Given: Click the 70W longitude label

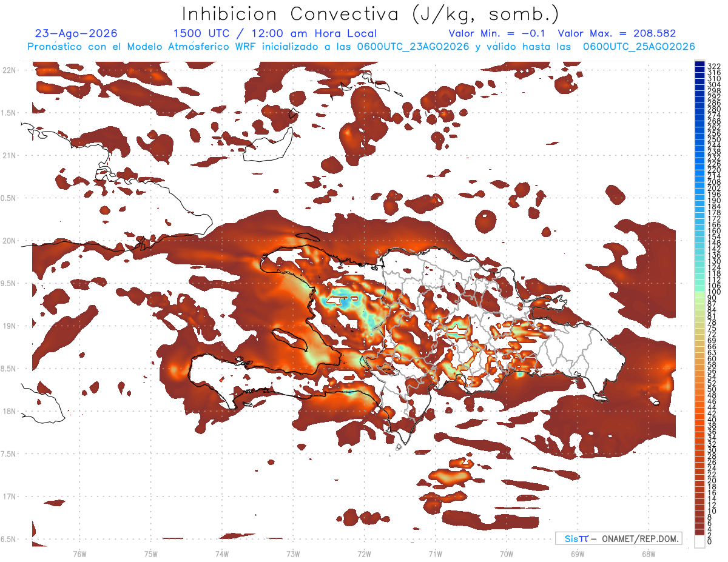Looking at the screenshot, I should [507, 554].
